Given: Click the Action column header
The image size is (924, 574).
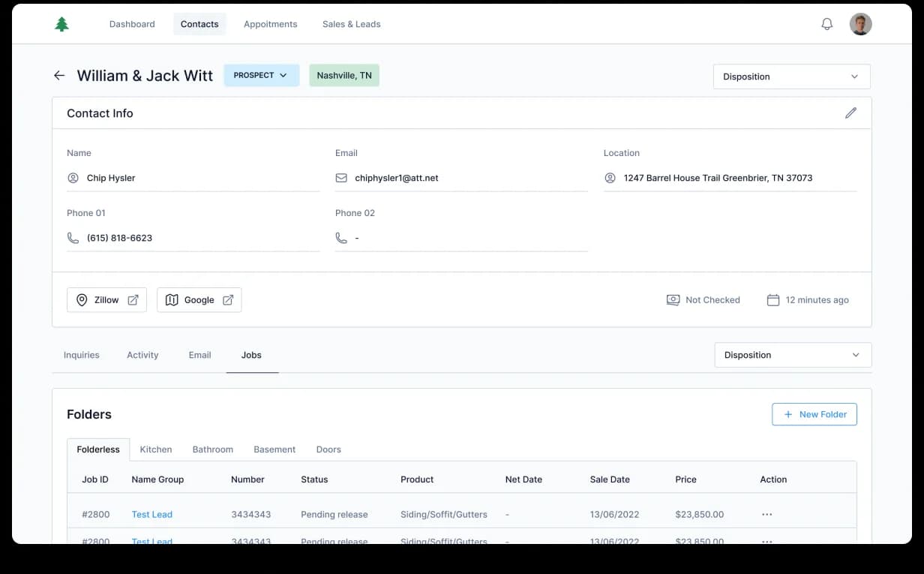Looking at the screenshot, I should point(773,479).
